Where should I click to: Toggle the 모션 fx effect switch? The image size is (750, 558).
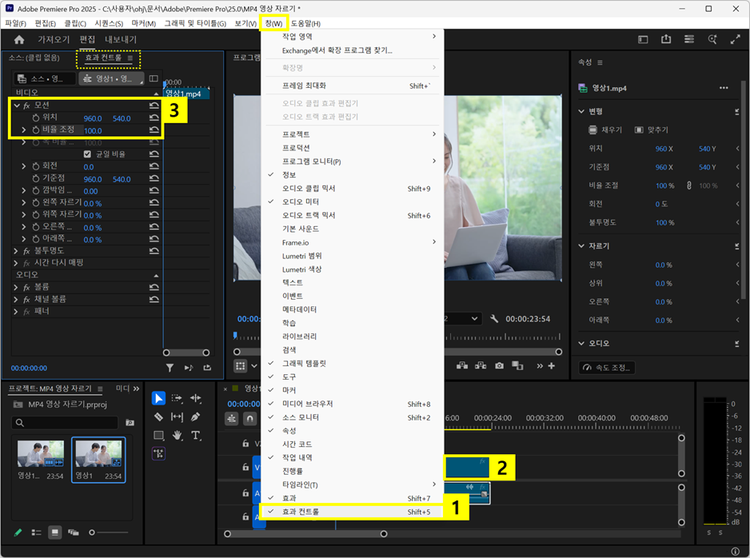[x=27, y=106]
